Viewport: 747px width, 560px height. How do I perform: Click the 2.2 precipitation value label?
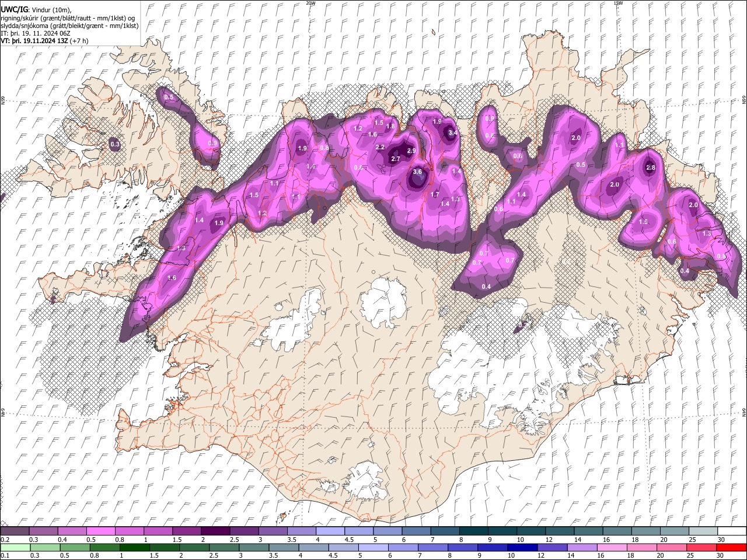pos(381,147)
